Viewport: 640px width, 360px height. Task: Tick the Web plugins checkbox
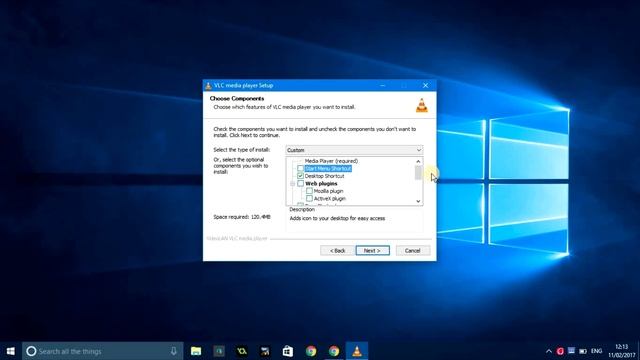coord(300,184)
